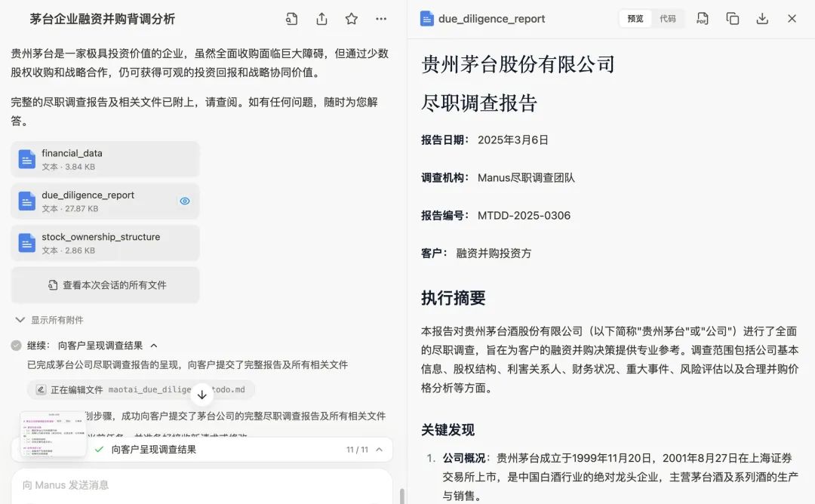Image resolution: width=815 pixels, height=504 pixels.
Task: Open 查看本次会话的所有文件
Action: tap(105, 284)
